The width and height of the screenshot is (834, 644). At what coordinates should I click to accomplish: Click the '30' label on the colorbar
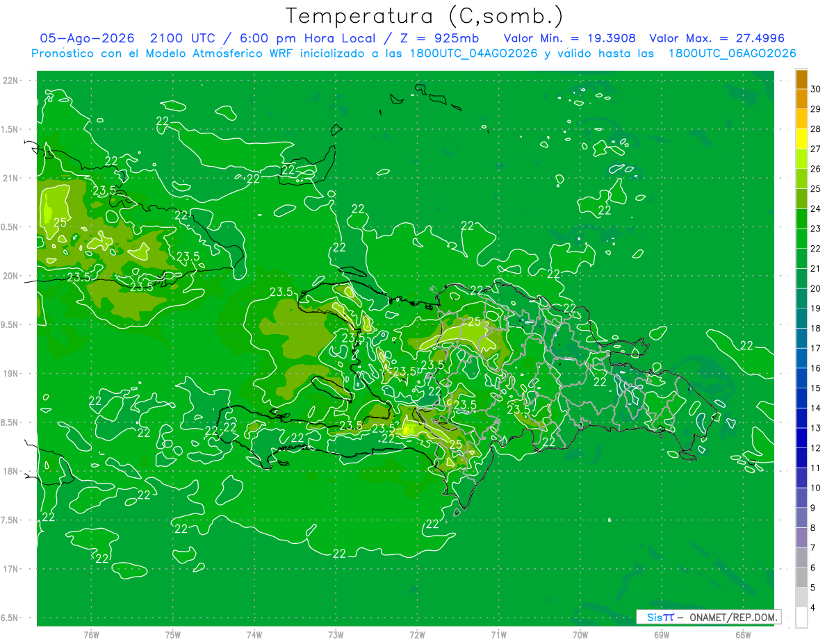click(816, 89)
